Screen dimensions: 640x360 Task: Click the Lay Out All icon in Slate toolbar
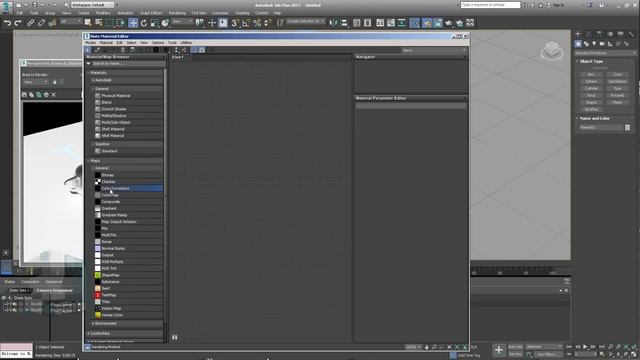[x=176, y=50]
